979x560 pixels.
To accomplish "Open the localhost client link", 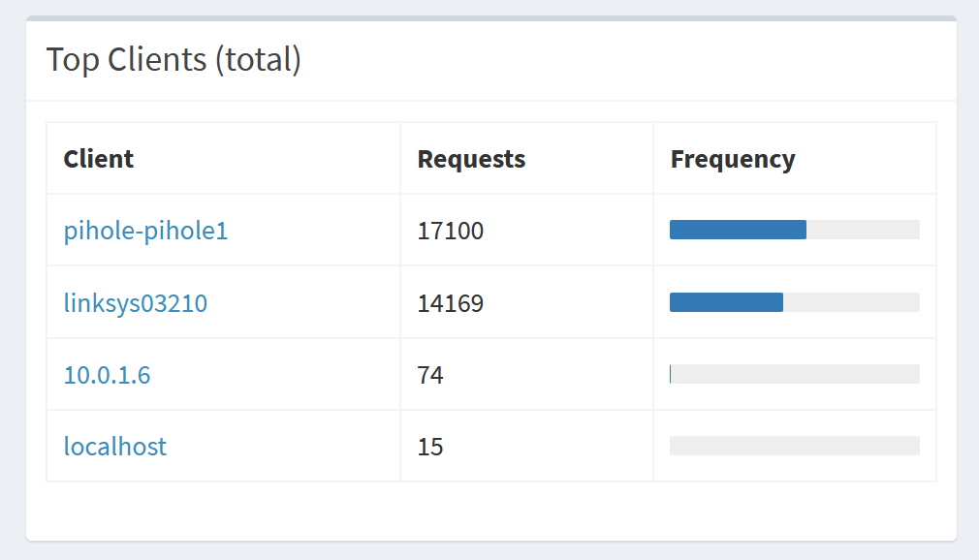I will click(x=115, y=447).
